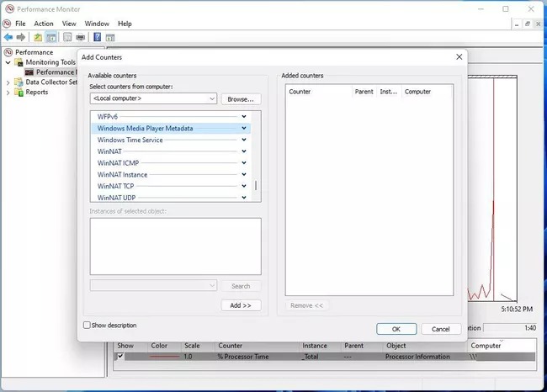Go forward with the gray arrow toolbar icon
Image resolution: width=547 pixels, height=392 pixels.
(x=21, y=37)
